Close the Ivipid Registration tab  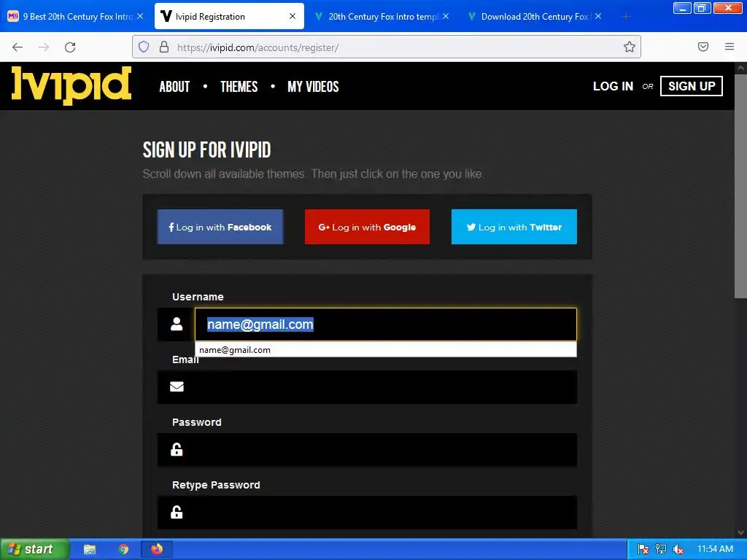(293, 16)
